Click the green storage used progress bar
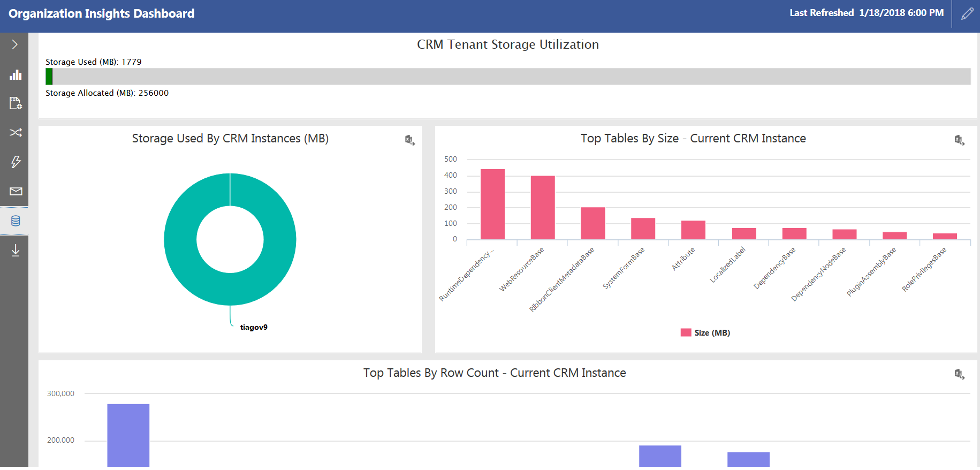Viewport: 980px width, 470px height. point(49,77)
